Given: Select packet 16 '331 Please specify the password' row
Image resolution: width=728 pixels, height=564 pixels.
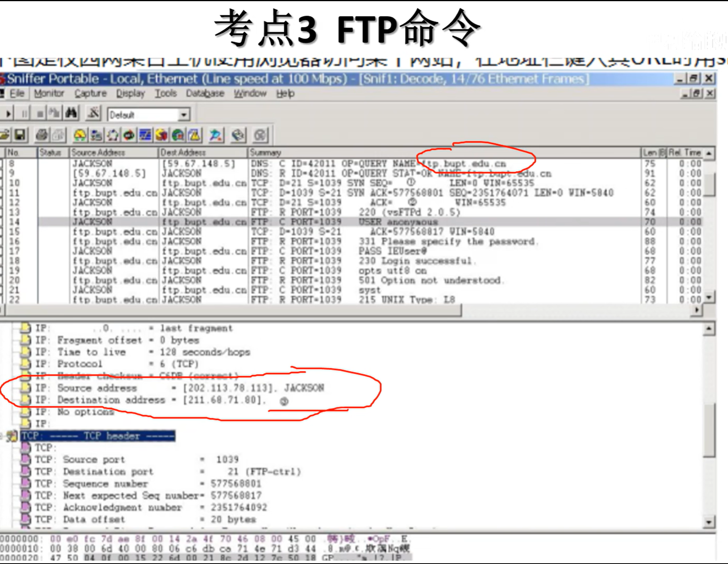Looking at the screenshot, I should [x=351, y=241].
